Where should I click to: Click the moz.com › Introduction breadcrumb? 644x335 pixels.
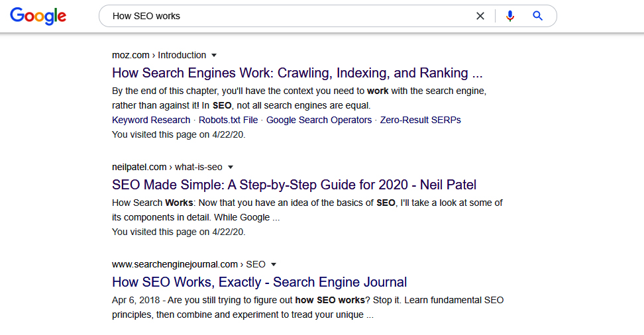[x=159, y=56]
